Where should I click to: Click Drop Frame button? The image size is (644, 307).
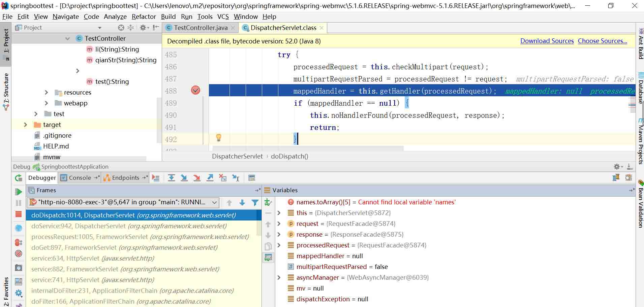[223, 178]
